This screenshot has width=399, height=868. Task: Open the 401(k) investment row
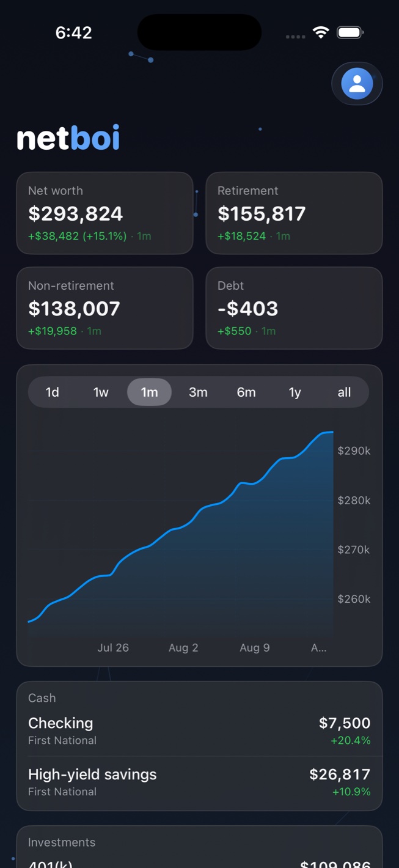[199, 863]
